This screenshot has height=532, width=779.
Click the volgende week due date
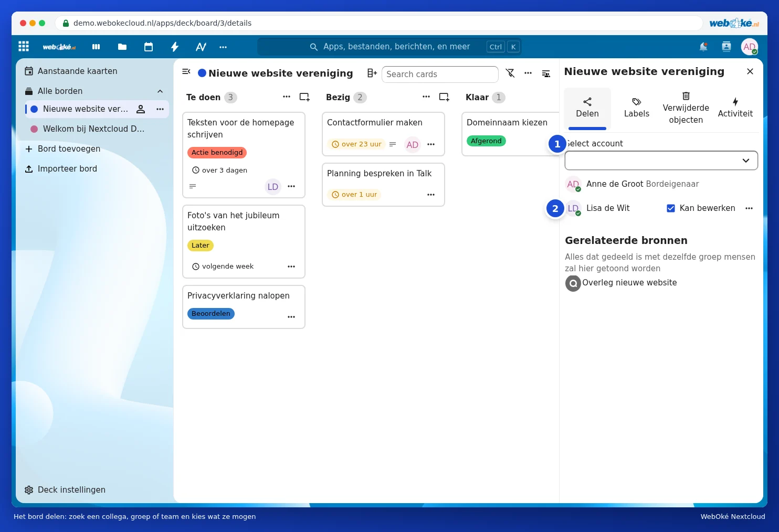tap(223, 267)
